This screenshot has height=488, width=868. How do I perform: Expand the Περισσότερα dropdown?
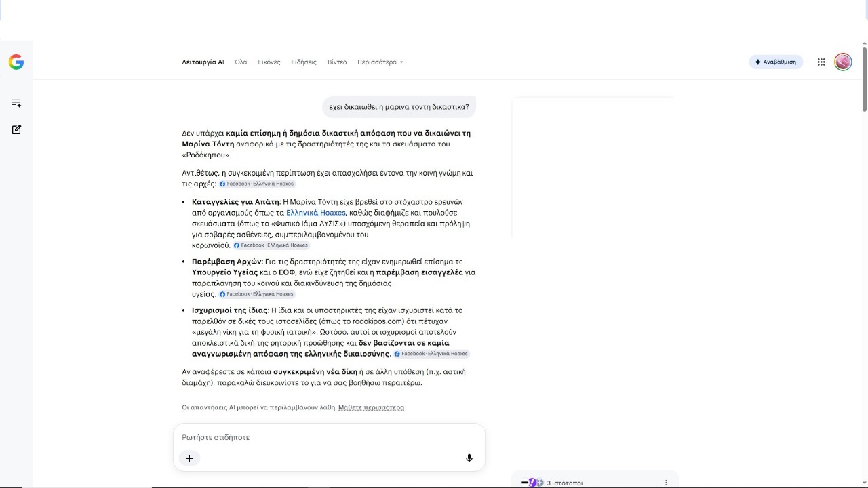click(380, 62)
